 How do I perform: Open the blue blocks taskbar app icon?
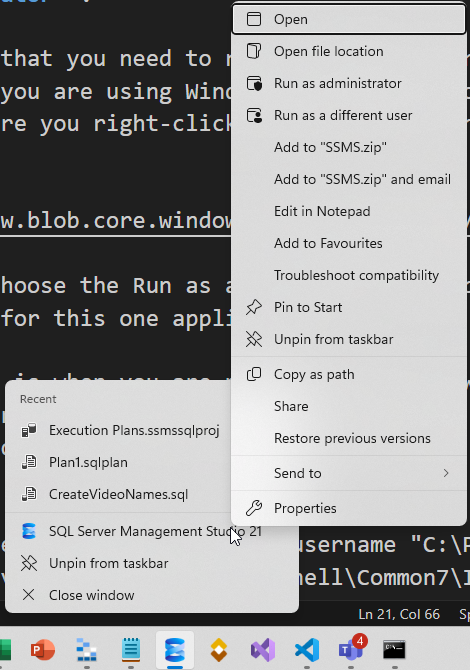[87, 650]
